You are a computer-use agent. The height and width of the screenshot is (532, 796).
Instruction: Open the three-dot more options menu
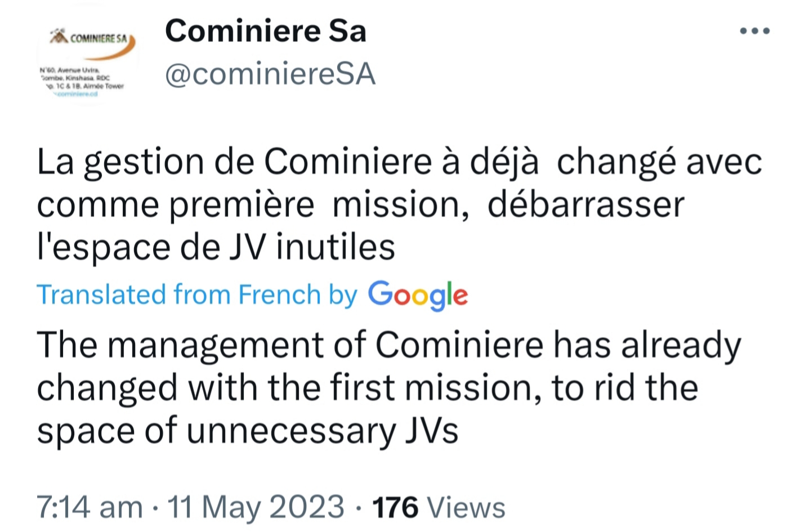[754, 31]
